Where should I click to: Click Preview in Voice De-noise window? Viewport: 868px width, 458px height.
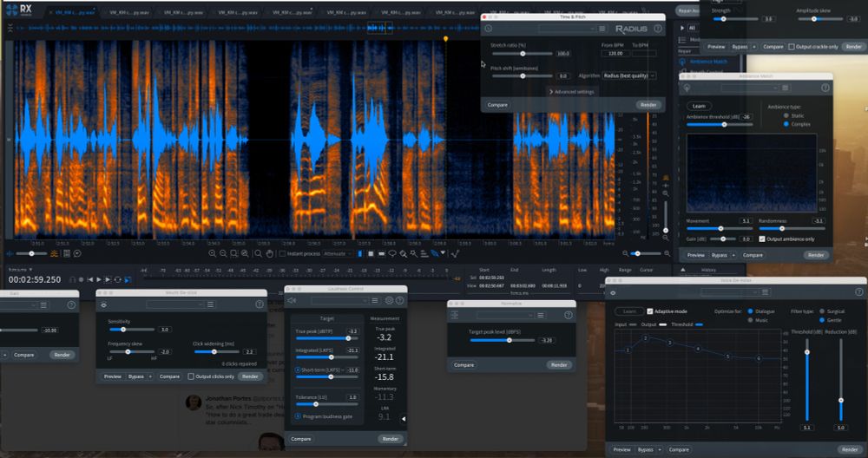tap(621, 449)
